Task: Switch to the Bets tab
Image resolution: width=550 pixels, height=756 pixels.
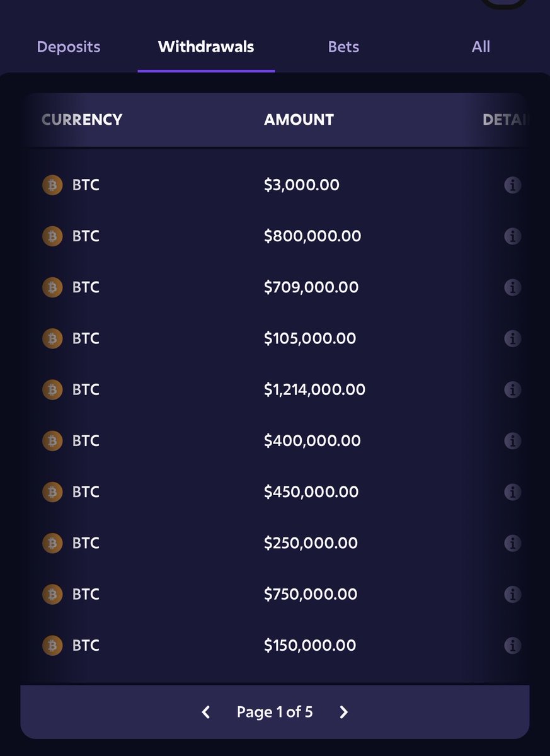Action: (343, 47)
